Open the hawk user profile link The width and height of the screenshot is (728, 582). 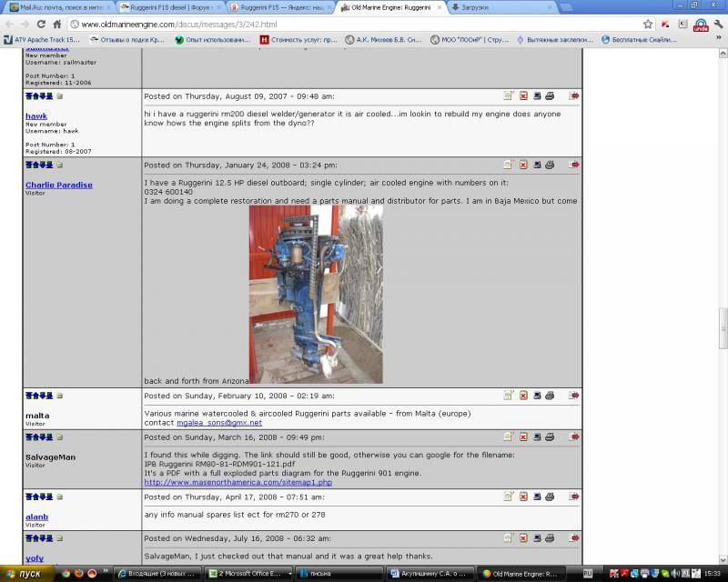[x=36, y=116]
